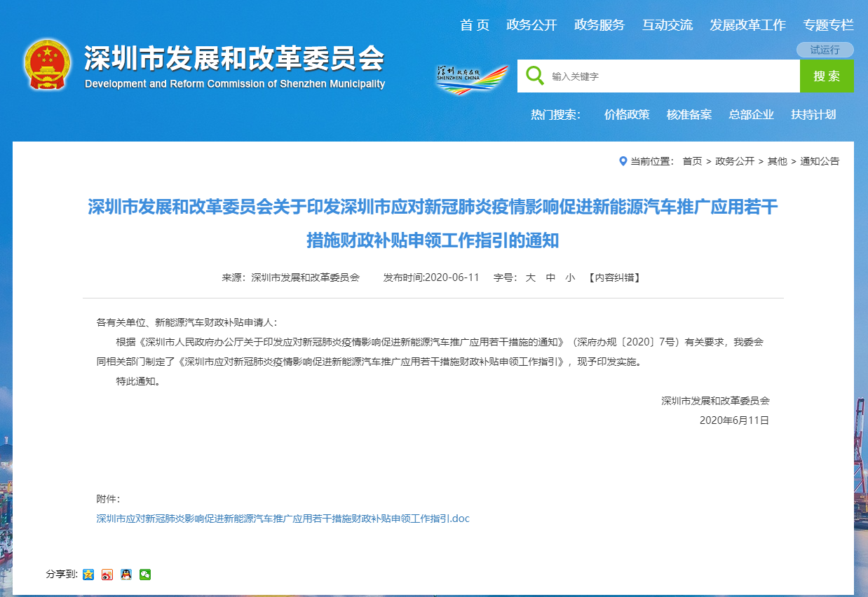
Task: Set font size to 中 (medium)
Action: pos(550,277)
